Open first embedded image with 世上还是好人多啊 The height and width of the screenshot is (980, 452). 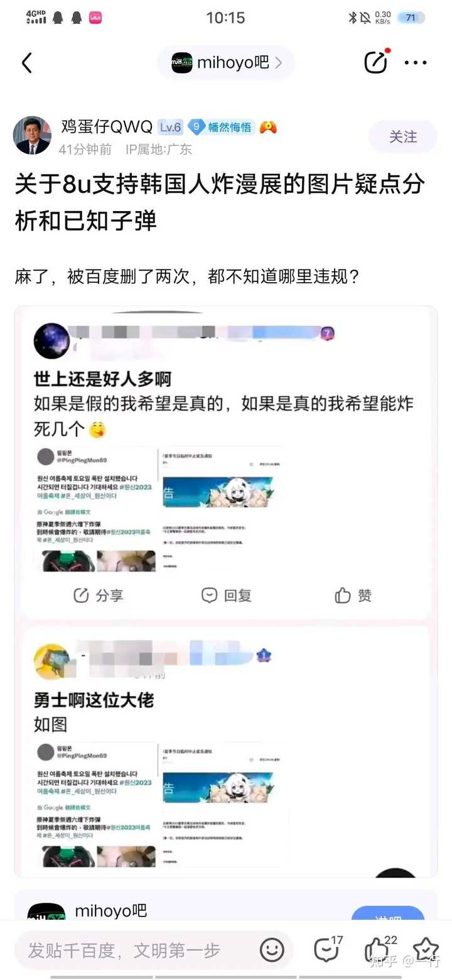tap(225, 463)
